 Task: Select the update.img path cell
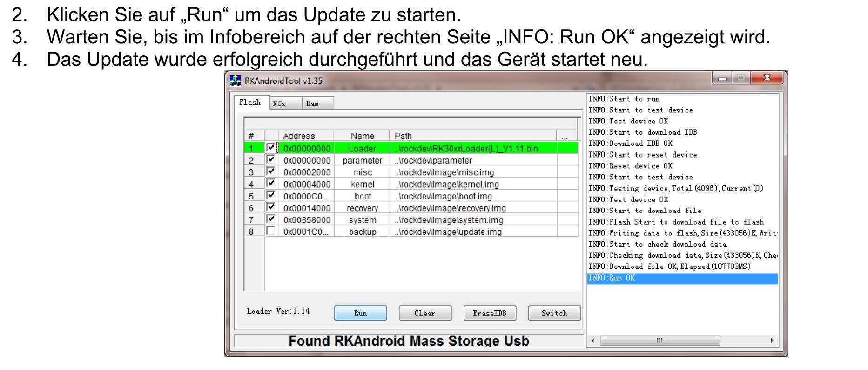coord(473,232)
